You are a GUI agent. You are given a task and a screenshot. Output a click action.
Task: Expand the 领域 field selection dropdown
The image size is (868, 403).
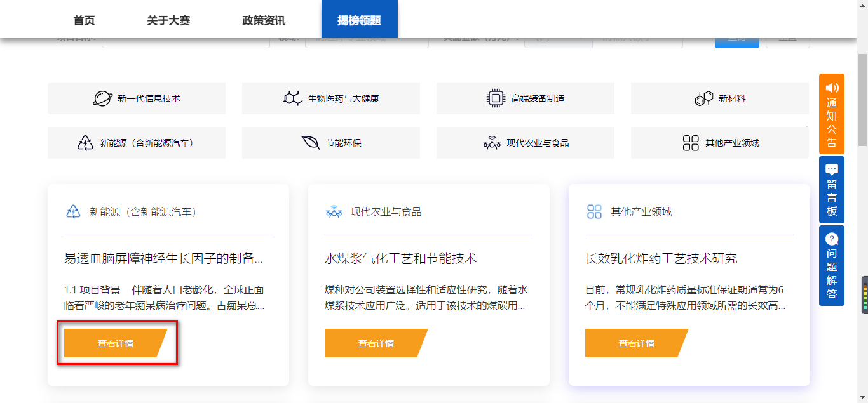tap(367, 40)
